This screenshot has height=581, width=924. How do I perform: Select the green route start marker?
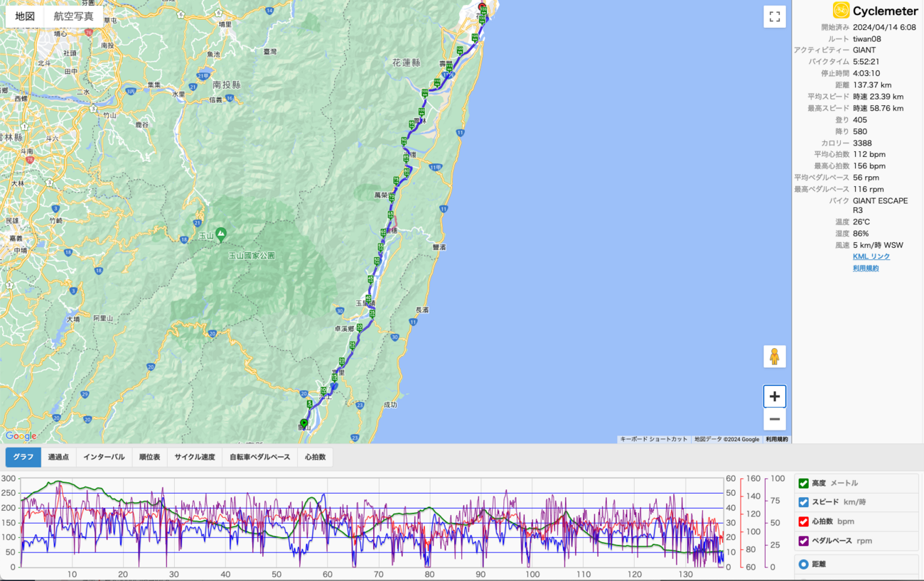303,423
